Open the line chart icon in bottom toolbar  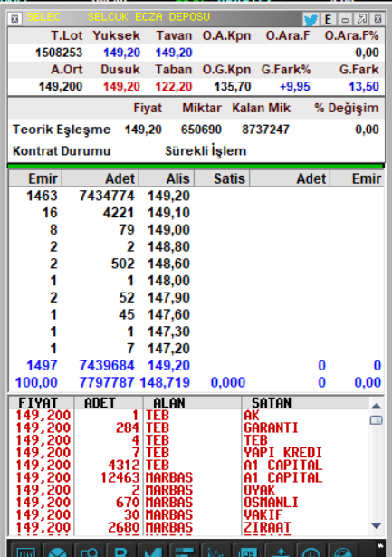coord(215,552)
